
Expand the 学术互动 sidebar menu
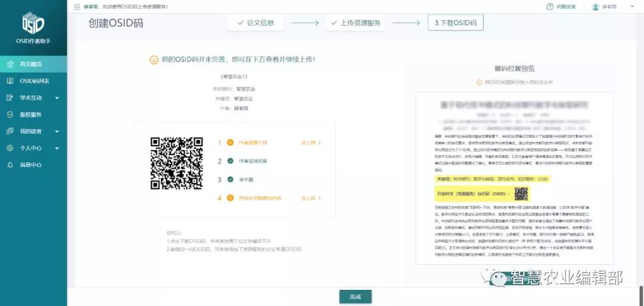[x=57, y=98]
